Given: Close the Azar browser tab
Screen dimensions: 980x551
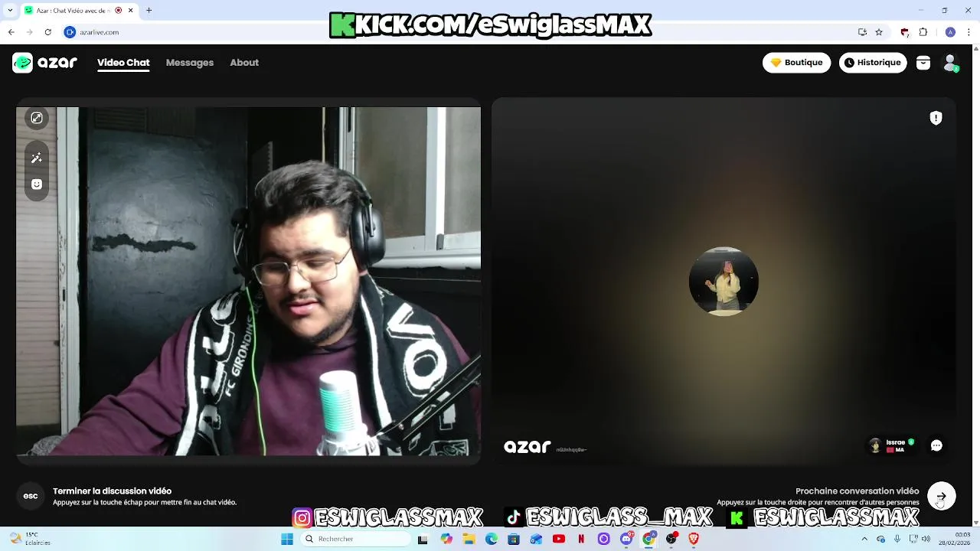Looking at the screenshot, I should pyautogui.click(x=131, y=10).
